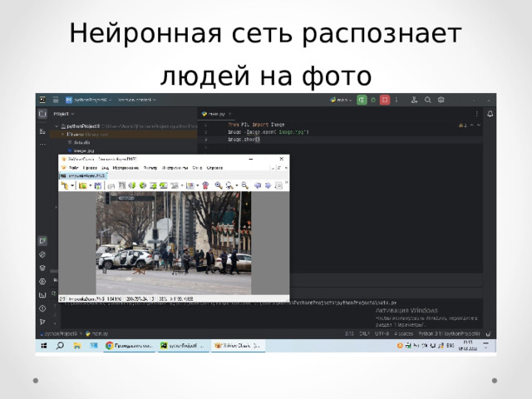Click XnView open file folder icon

coord(82,185)
